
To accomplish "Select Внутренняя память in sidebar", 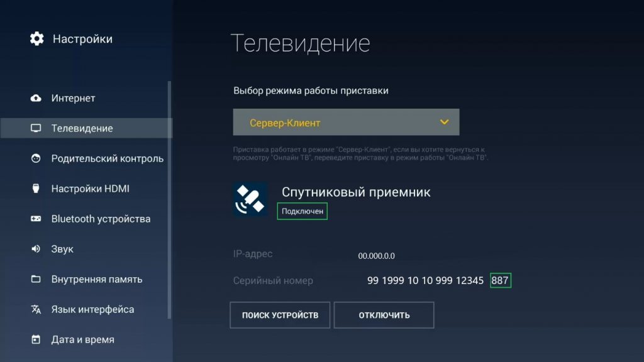I will [x=86, y=279].
